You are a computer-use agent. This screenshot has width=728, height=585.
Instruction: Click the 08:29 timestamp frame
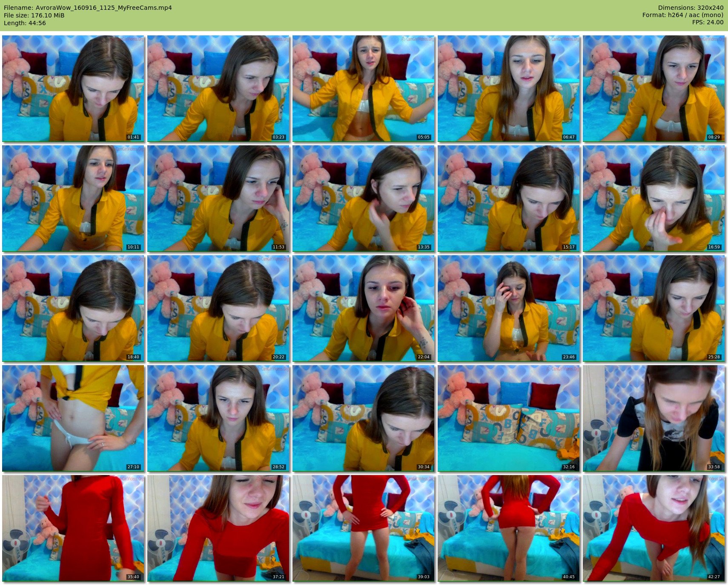tap(654, 88)
